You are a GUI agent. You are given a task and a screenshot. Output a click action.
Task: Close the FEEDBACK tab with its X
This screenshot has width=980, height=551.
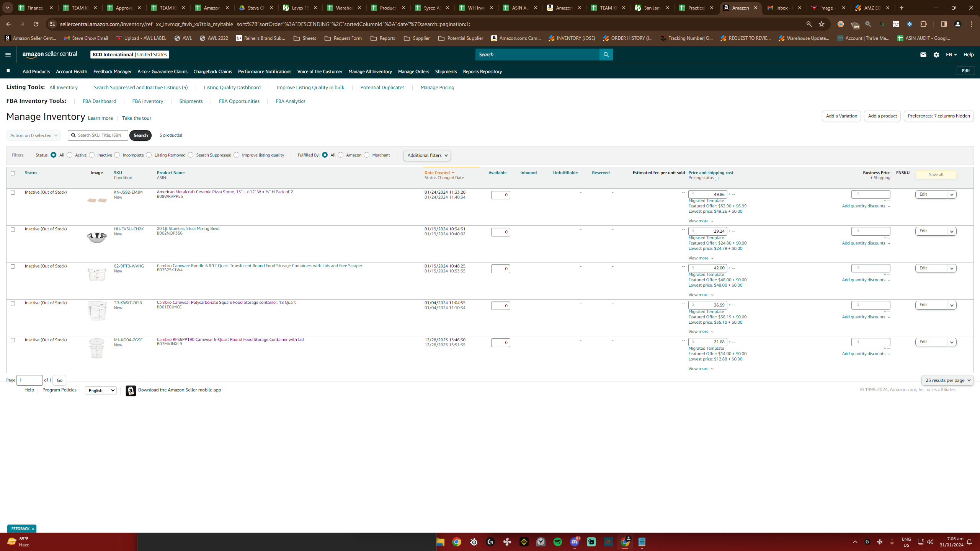(x=33, y=528)
